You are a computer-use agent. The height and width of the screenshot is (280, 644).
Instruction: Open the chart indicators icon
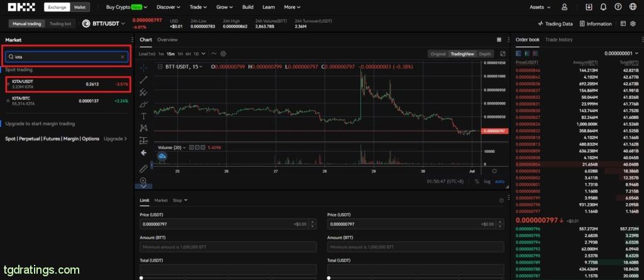click(214, 53)
